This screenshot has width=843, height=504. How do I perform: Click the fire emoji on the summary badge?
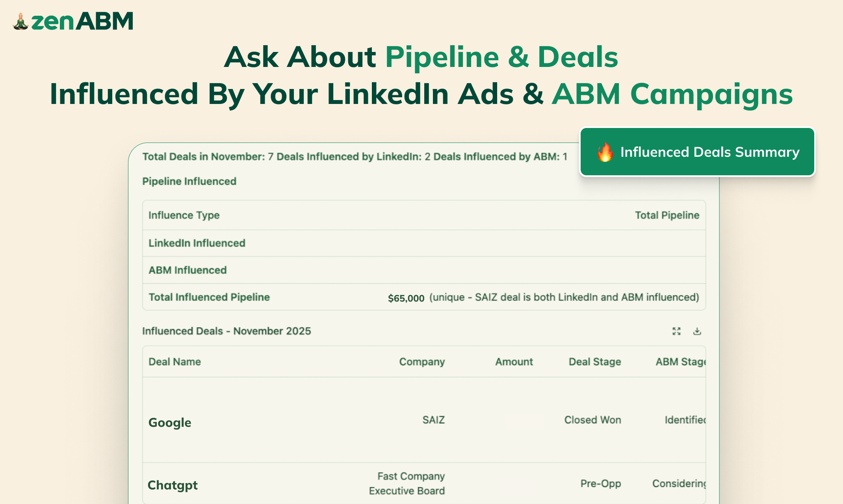click(x=605, y=152)
